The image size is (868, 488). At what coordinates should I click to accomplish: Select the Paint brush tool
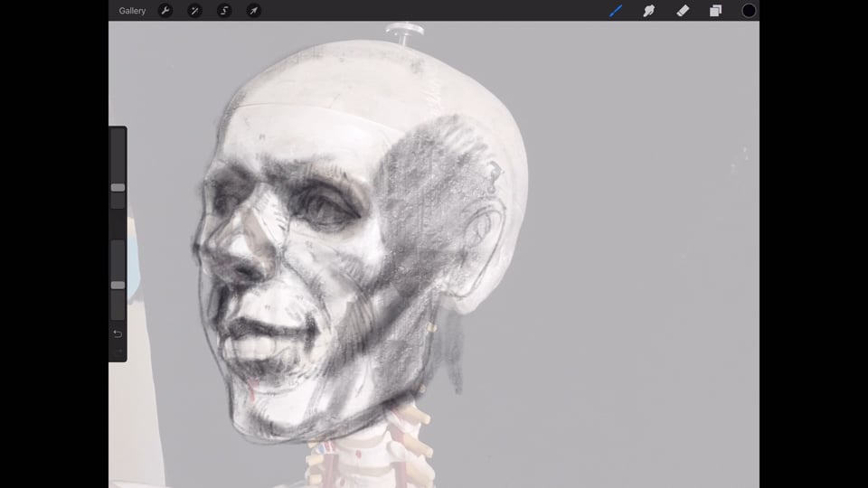coord(616,11)
